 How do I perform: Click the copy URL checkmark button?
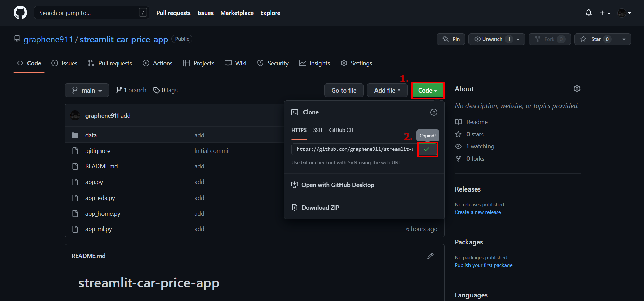[x=427, y=149]
